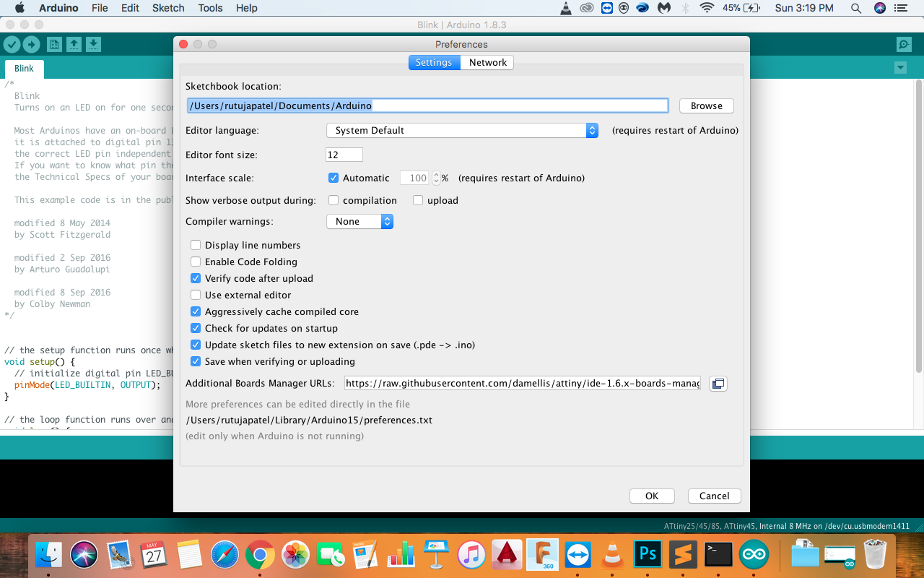Screen dimensions: 924x578
Task: Click the Upload arrow button in Arduino toolbar
Action: click(31, 45)
